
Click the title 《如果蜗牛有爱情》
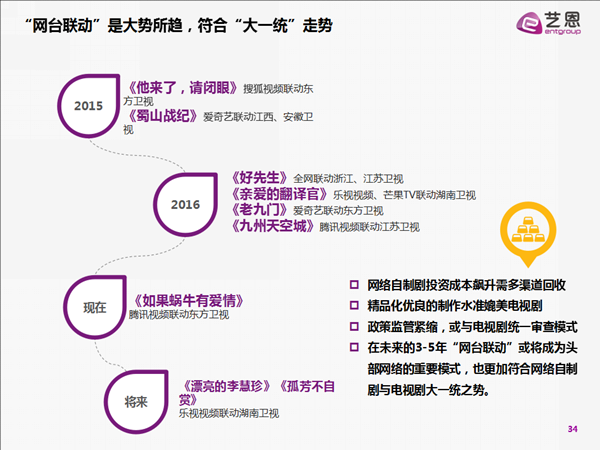click(189, 301)
